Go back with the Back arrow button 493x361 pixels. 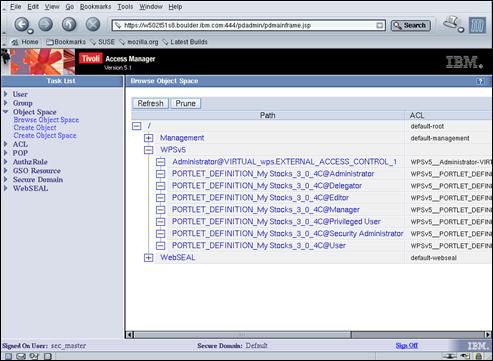[22, 24]
